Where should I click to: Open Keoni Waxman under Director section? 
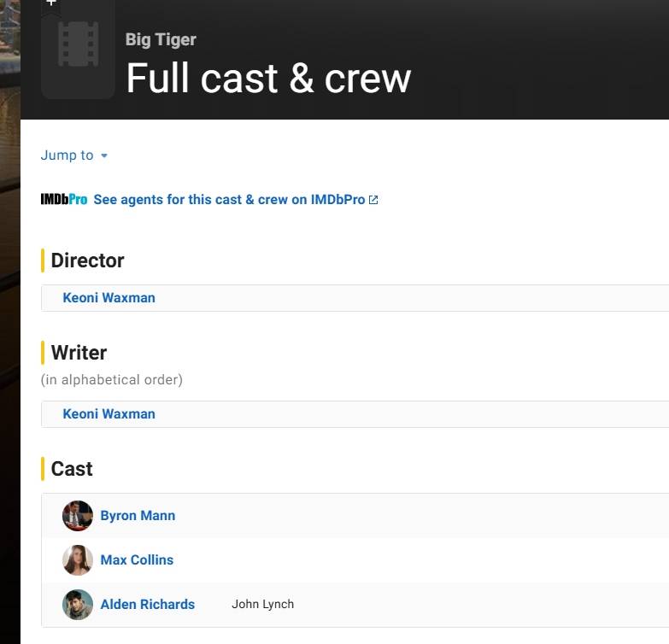point(109,298)
